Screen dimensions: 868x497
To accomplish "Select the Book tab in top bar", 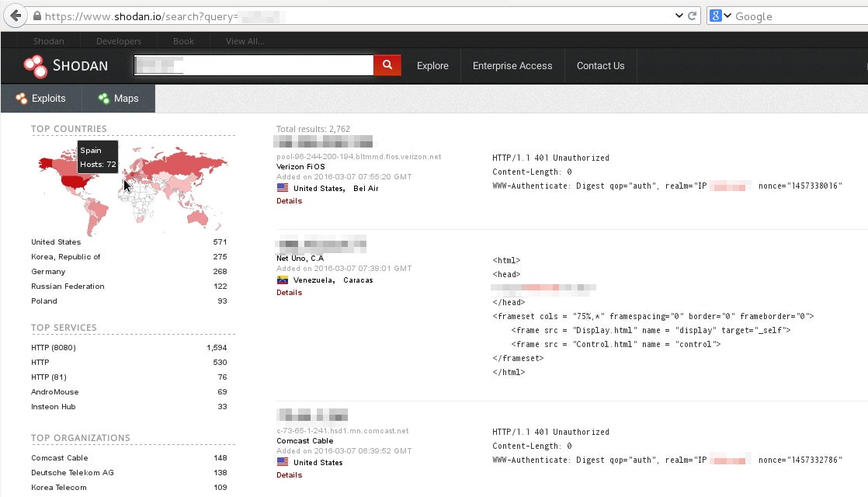I will (183, 41).
